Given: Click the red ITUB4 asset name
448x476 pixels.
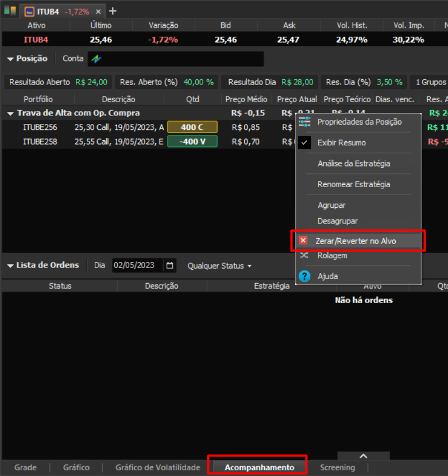Looking at the screenshot, I should (36, 40).
